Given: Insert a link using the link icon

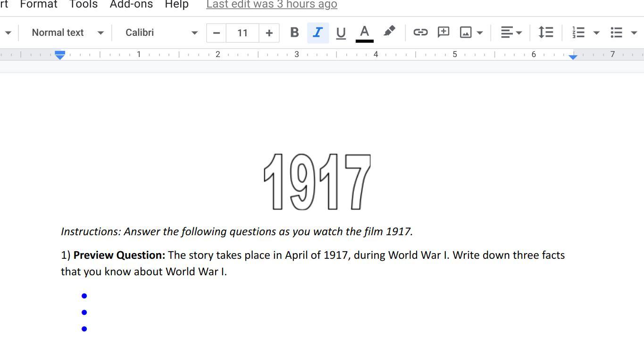Looking at the screenshot, I should 420,33.
